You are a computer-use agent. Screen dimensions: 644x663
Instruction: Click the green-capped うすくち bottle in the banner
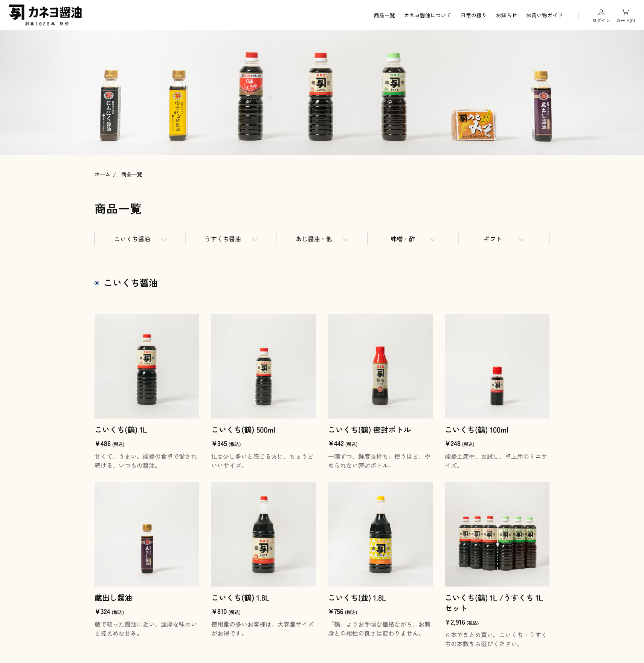click(x=394, y=97)
